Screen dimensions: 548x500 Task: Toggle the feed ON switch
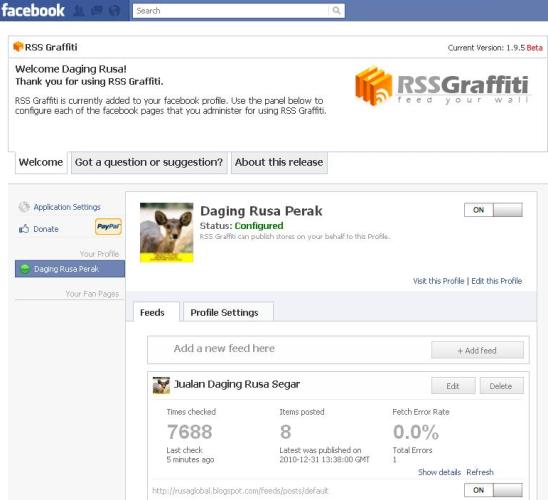click(x=493, y=490)
